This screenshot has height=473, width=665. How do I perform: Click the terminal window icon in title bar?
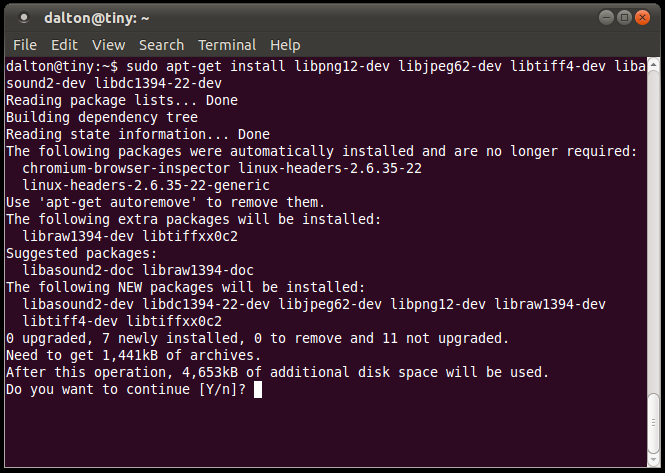pyautogui.click(x=22, y=17)
